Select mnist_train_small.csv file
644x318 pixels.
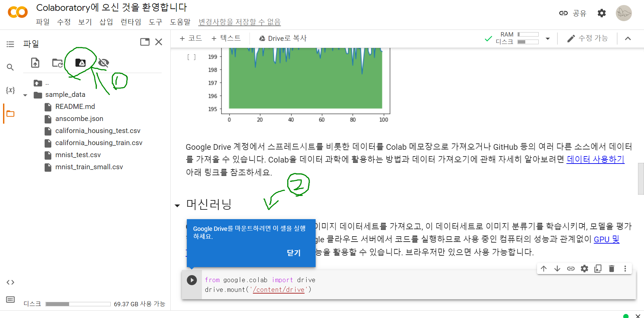tap(89, 167)
